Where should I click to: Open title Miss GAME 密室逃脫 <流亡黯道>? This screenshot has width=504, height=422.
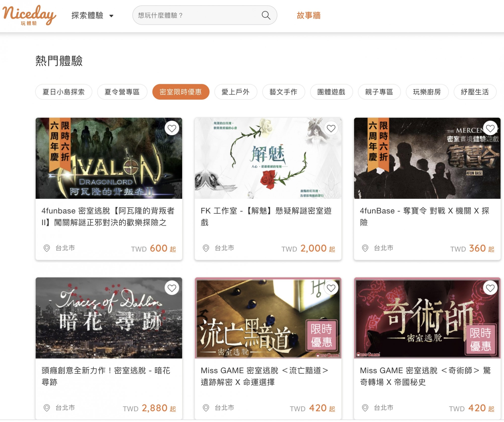265,376
